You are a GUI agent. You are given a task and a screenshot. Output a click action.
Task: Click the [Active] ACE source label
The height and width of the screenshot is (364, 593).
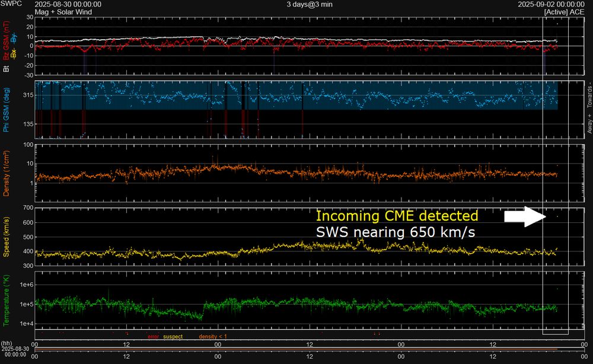click(565, 12)
